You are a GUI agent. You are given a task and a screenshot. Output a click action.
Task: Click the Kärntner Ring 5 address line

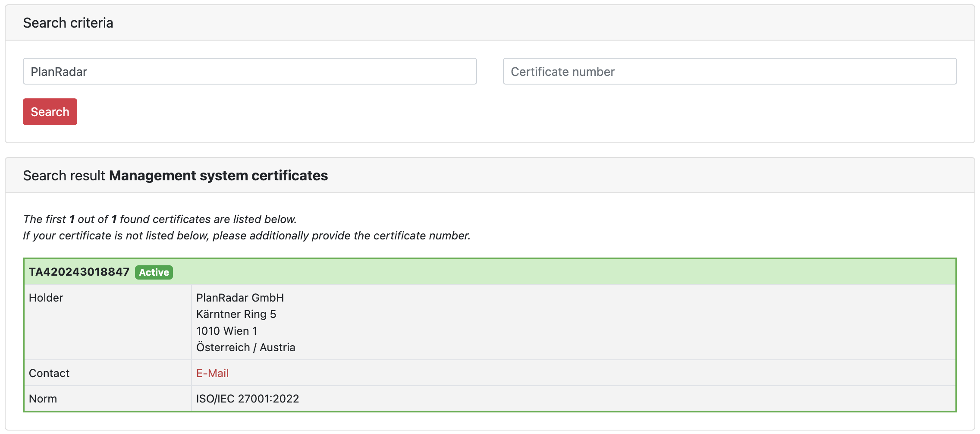pos(236,314)
